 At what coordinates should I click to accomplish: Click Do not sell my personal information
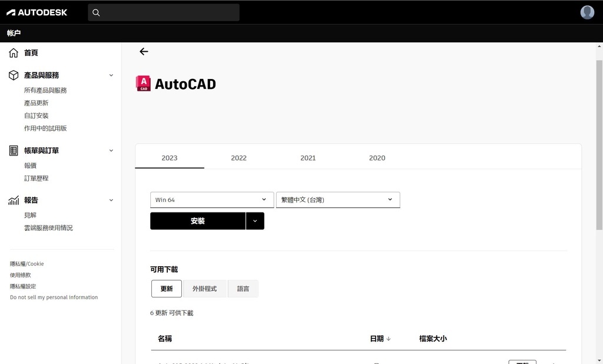click(x=54, y=297)
